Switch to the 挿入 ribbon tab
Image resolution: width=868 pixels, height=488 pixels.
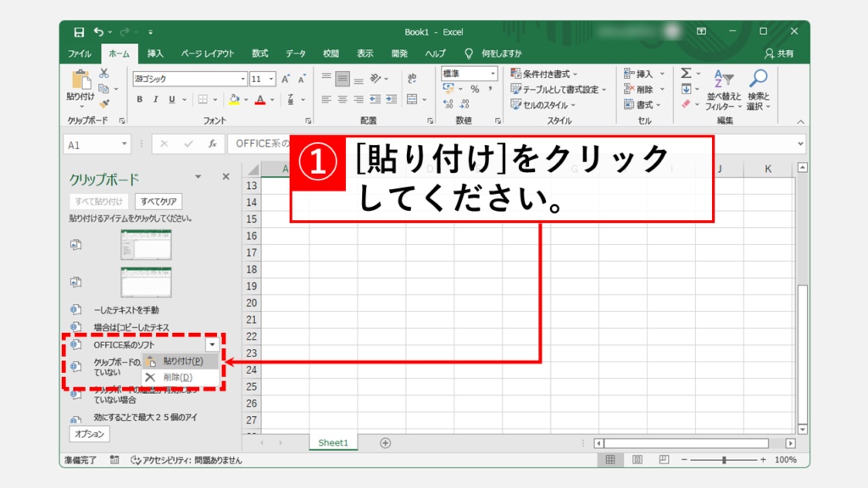click(x=155, y=53)
